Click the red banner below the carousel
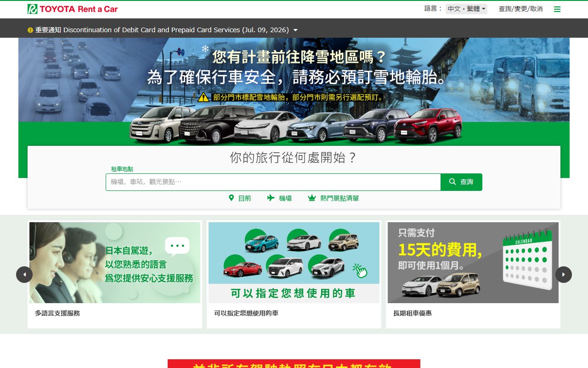Image resolution: width=588 pixels, height=368 pixels. 294,364
